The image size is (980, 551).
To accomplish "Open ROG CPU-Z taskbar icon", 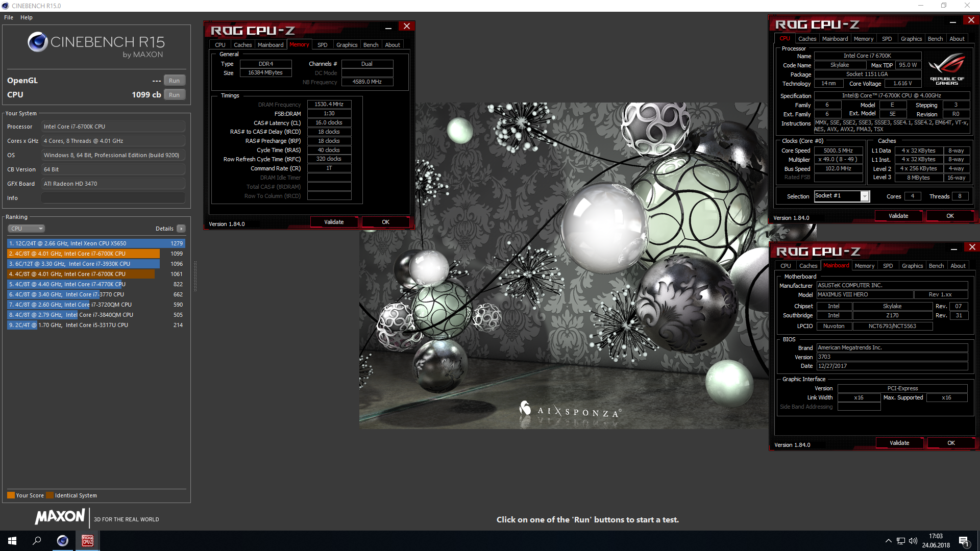I will click(x=87, y=541).
